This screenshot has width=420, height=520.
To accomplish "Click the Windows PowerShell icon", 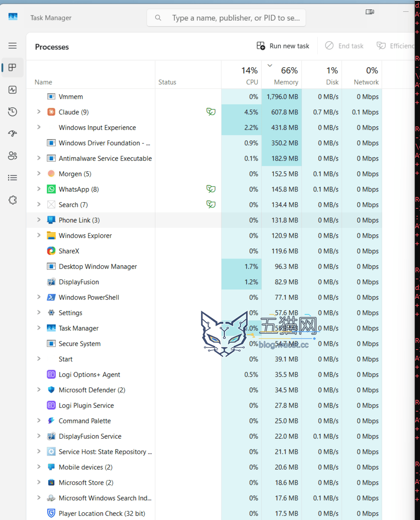I will tap(51, 297).
